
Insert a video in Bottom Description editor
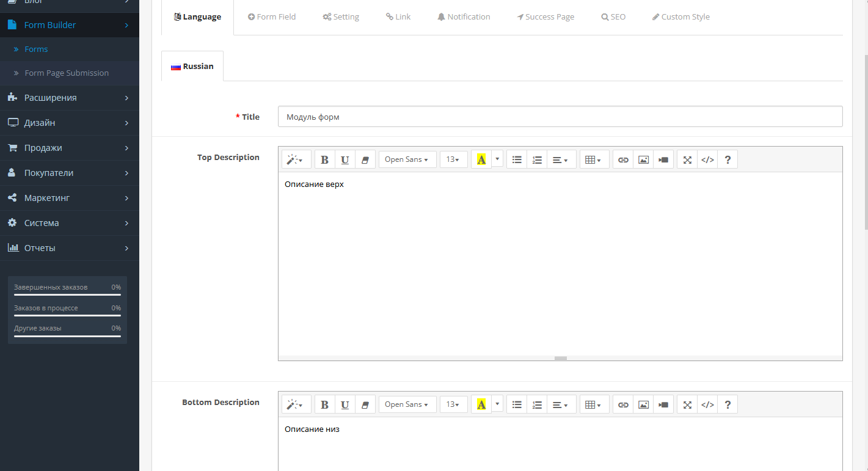[x=663, y=404]
